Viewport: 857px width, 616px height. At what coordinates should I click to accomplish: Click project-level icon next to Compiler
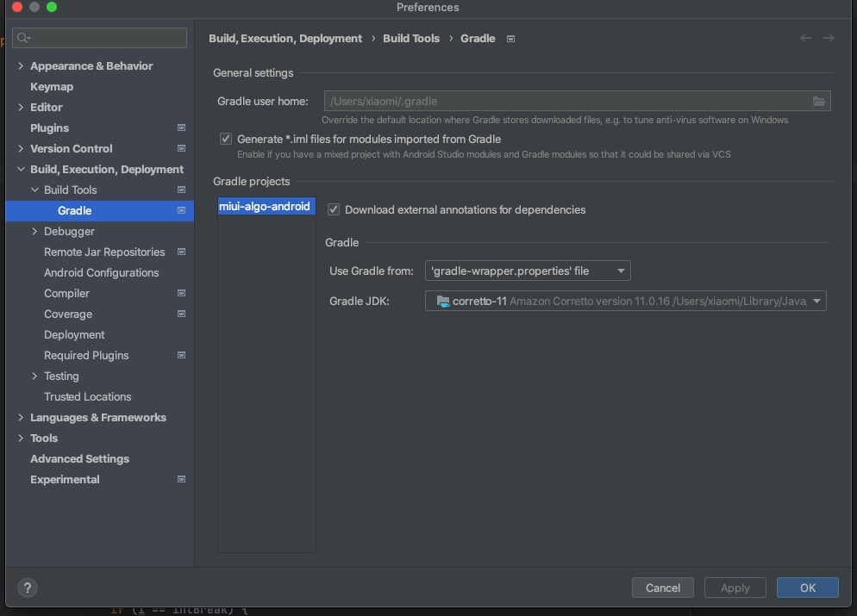click(181, 293)
